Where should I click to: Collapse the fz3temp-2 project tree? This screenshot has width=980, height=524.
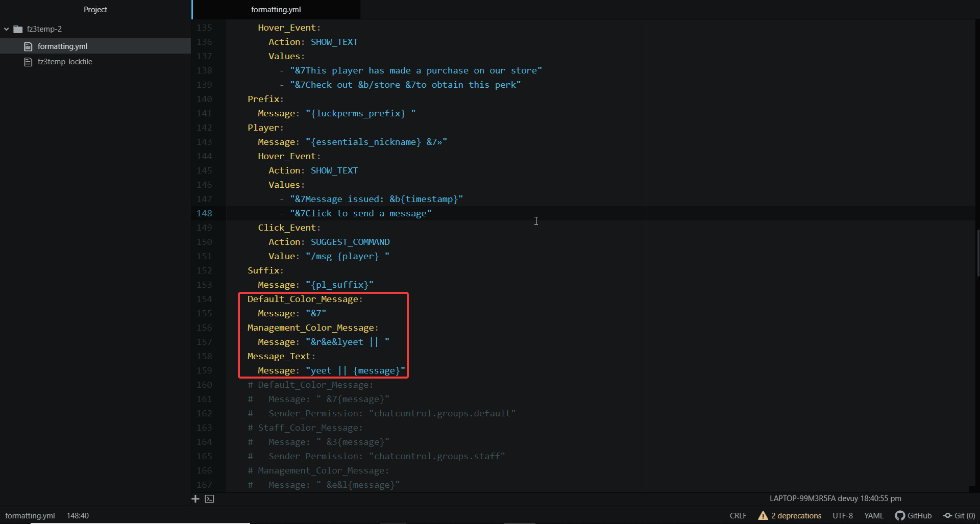(6, 29)
